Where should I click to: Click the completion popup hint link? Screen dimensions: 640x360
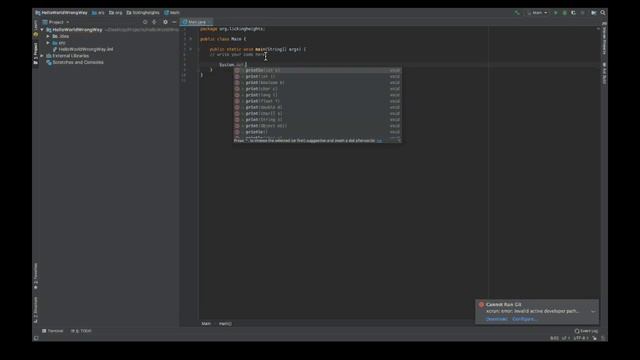click(379, 140)
